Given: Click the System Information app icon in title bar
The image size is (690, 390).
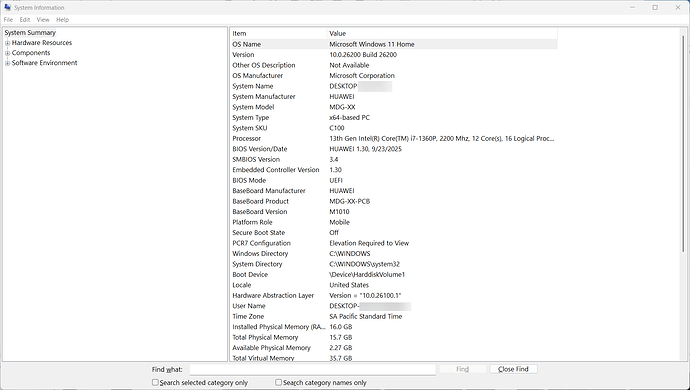Looking at the screenshot, I should [x=7, y=7].
